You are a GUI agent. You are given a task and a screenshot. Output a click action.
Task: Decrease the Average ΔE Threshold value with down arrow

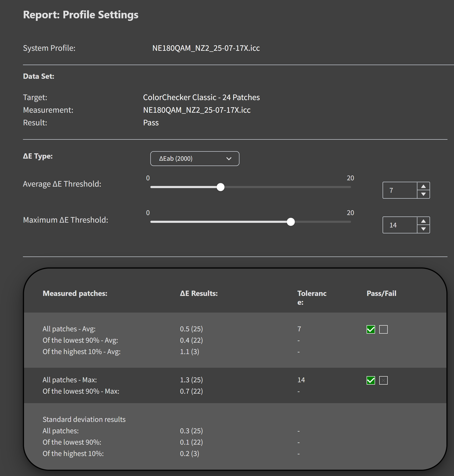tap(423, 194)
